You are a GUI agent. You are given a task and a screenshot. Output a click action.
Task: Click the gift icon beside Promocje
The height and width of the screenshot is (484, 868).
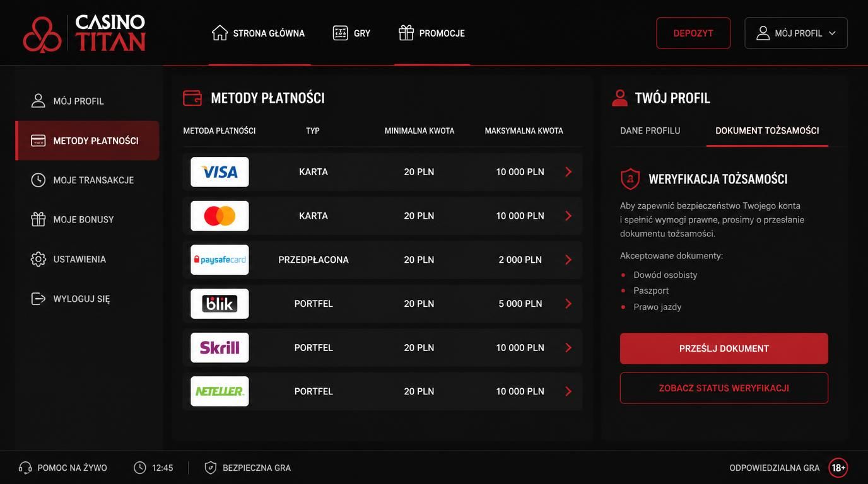click(x=406, y=33)
